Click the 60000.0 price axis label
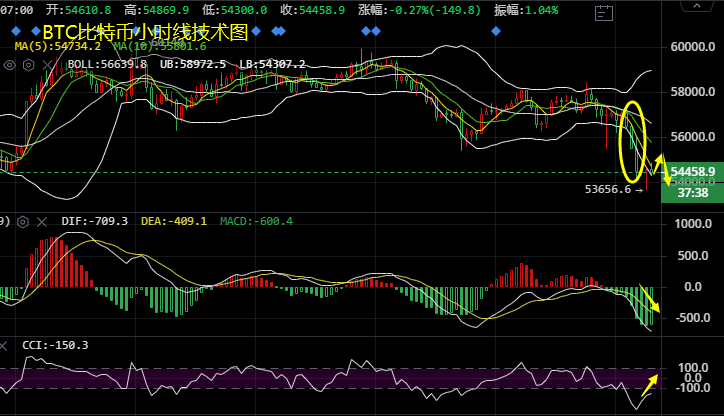 tap(693, 47)
